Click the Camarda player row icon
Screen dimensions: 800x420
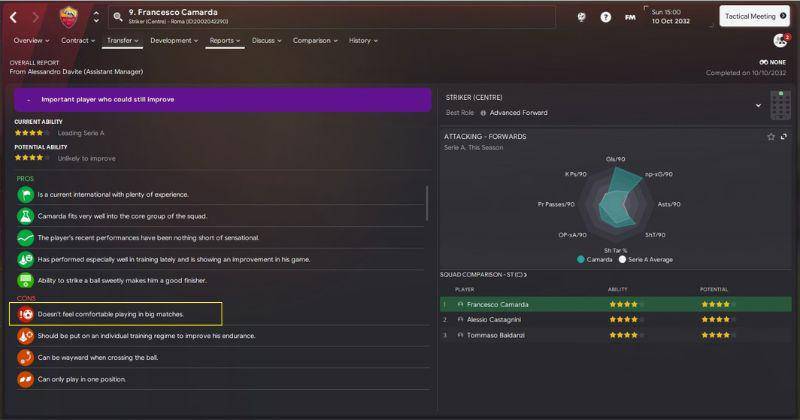[461, 305]
